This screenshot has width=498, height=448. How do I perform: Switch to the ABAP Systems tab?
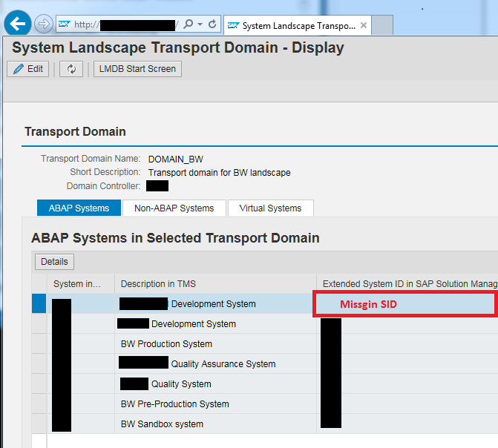tap(79, 208)
